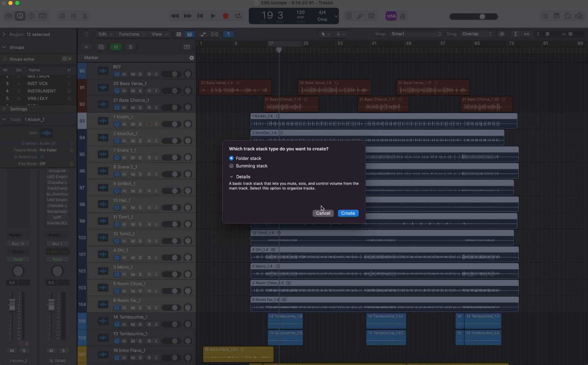Toggle Cycle mode button

point(238,16)
